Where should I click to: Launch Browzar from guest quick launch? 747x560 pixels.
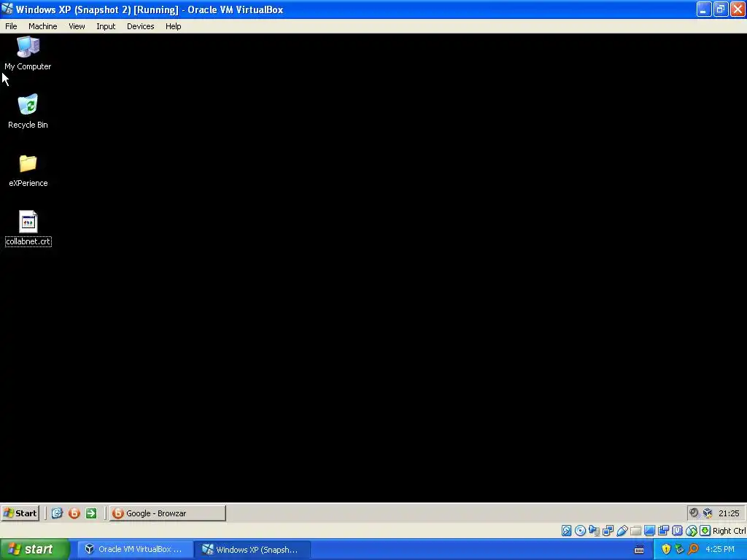click(74, 513)
